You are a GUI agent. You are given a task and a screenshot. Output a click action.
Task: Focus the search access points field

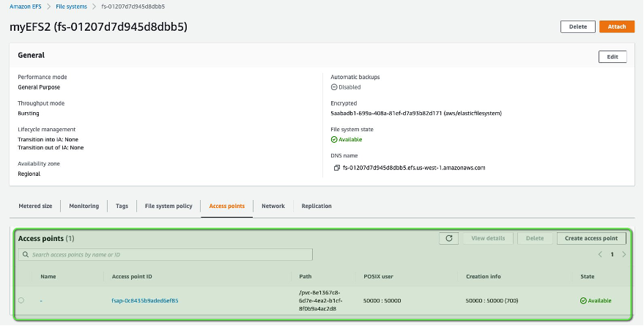165,254
